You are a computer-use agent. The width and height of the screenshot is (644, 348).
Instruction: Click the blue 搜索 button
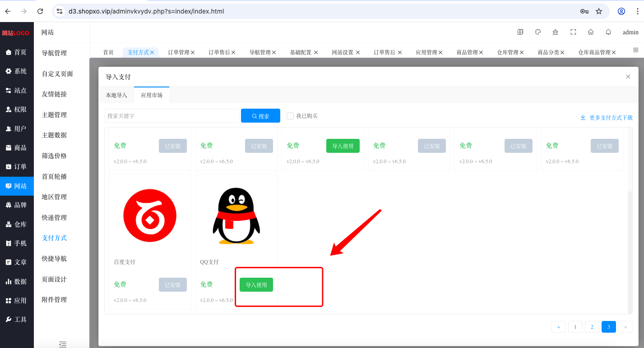(x=260, y=116)
